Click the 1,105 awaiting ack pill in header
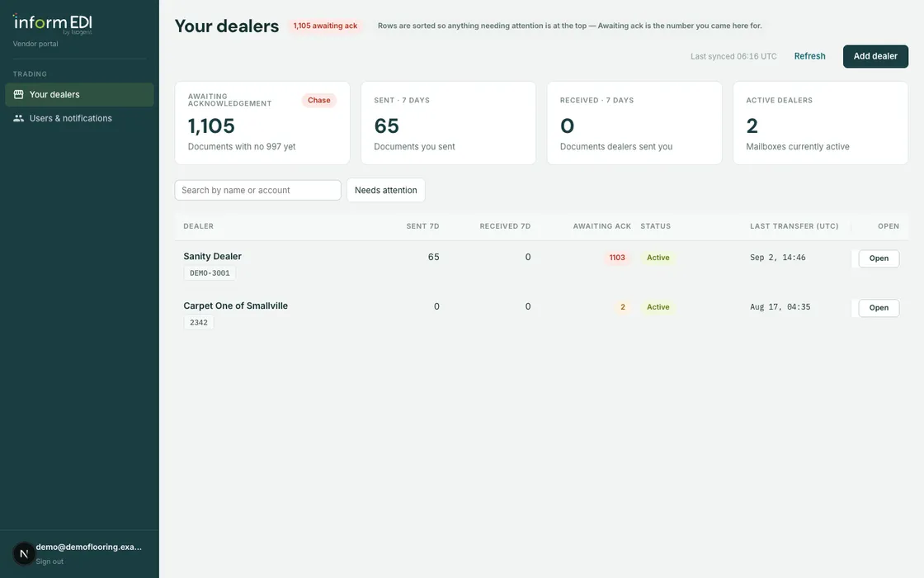Screen dimensions: 924x578 coord(325,26)
